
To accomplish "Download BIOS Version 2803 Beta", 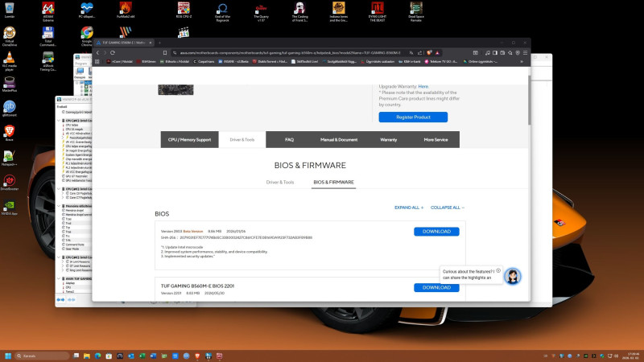I will point(436,232).
